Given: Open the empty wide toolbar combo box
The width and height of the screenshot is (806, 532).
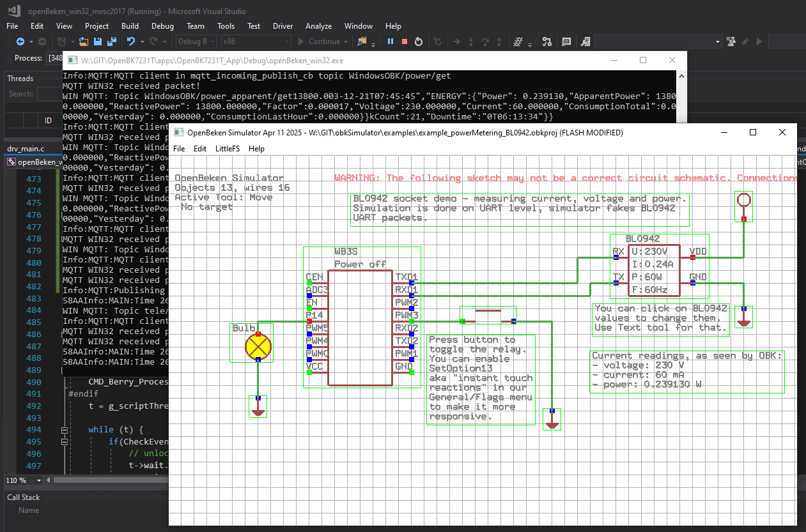Looking at the screenshot, I should tap(659, 42).
